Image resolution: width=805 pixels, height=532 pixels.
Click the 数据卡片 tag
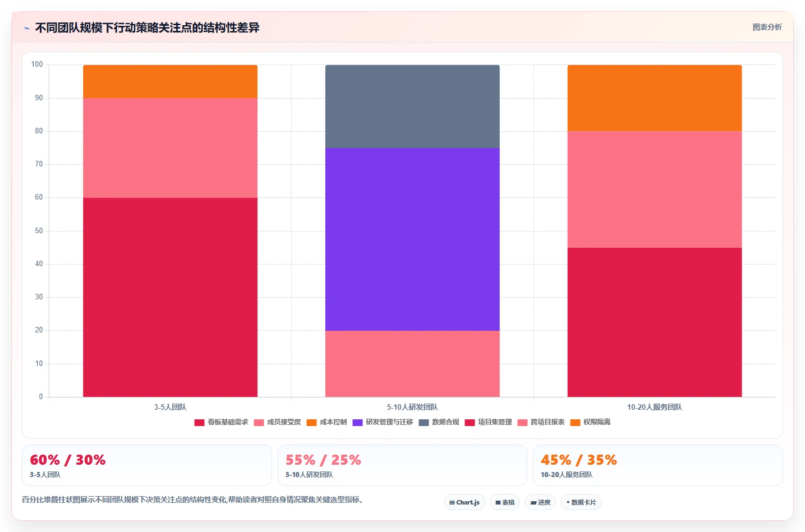click(x=581, y=502)
